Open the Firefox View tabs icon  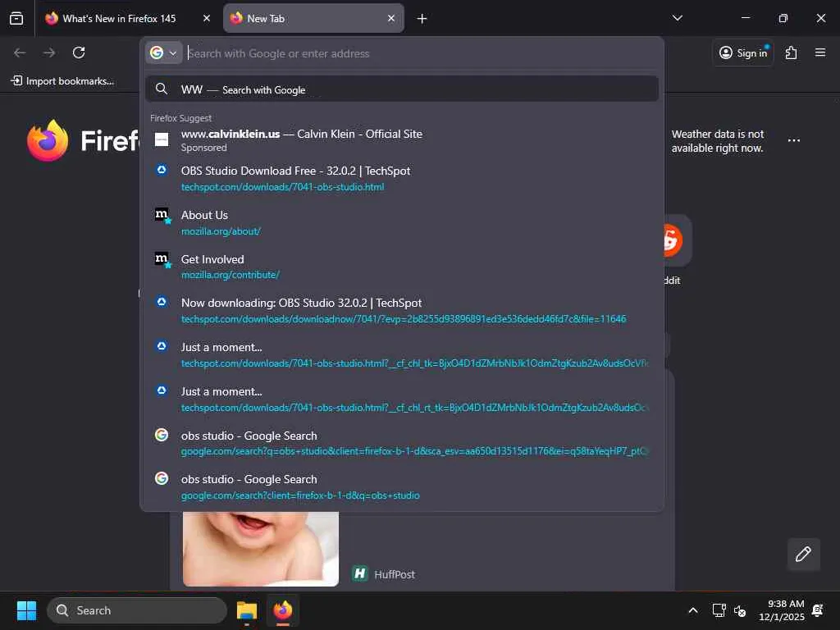click(x=16, y=19)
